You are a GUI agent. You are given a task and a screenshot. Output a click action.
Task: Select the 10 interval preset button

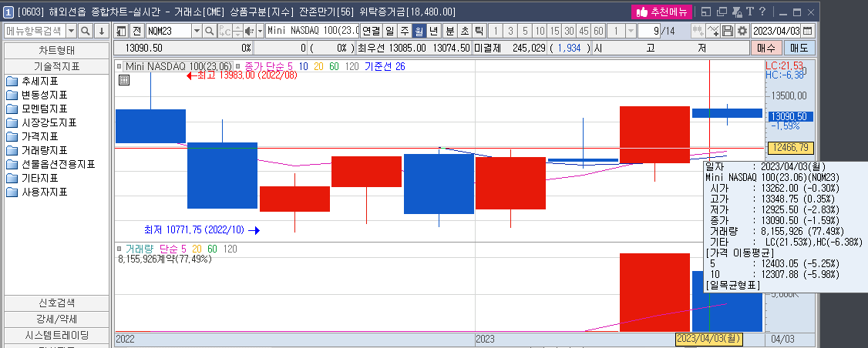540,31
